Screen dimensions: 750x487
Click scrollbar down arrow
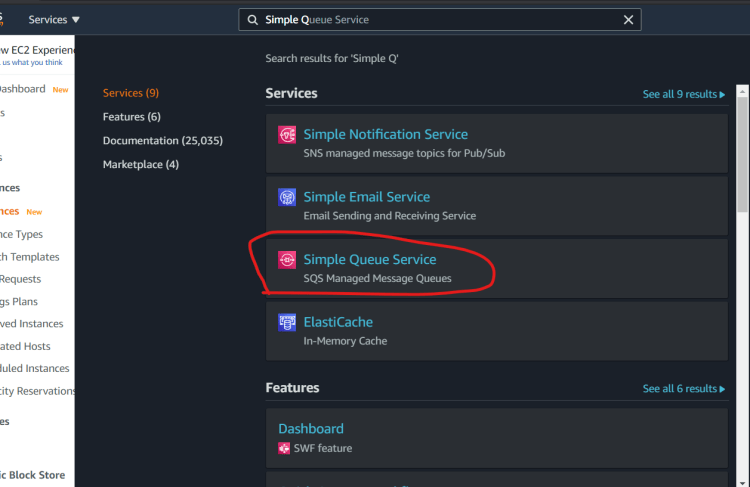[742, 483]
